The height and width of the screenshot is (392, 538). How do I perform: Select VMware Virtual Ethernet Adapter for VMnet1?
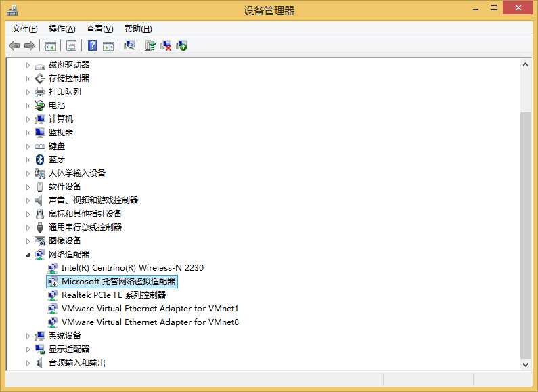click(x=150, y=309)
